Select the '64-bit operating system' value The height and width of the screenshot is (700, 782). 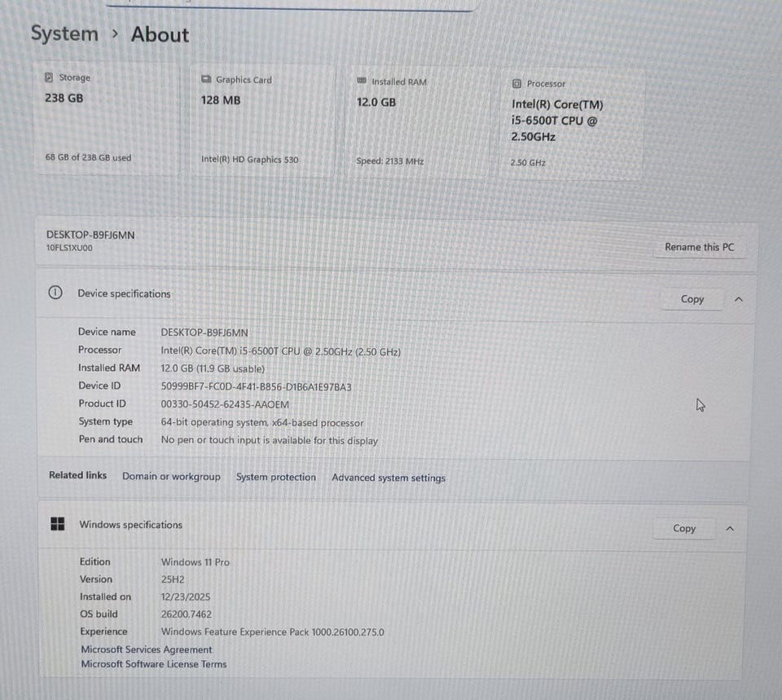pyautogui.click(x=261, y=423)
